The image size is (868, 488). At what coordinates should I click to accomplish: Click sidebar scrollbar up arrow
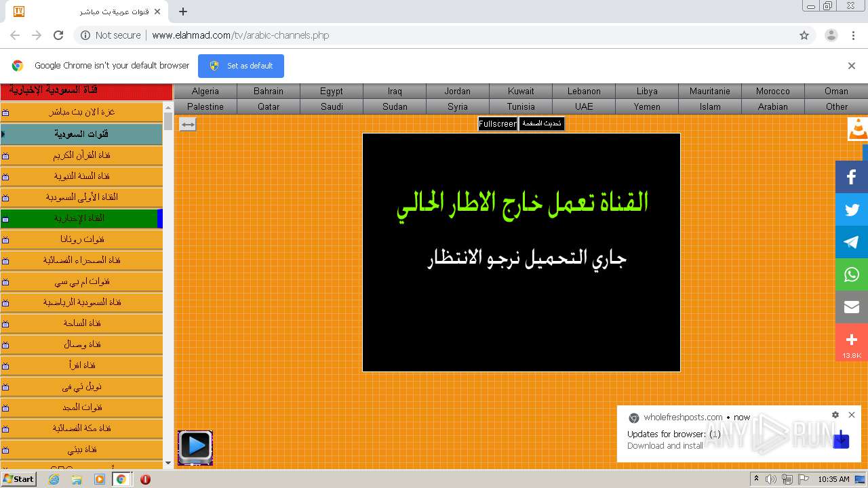pos(168,107)
